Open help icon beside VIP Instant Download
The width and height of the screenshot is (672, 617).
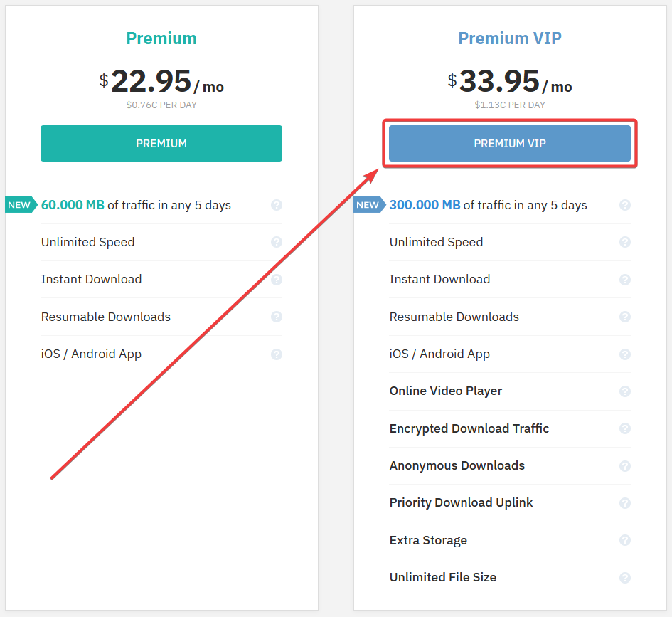[x=625, y=280]
